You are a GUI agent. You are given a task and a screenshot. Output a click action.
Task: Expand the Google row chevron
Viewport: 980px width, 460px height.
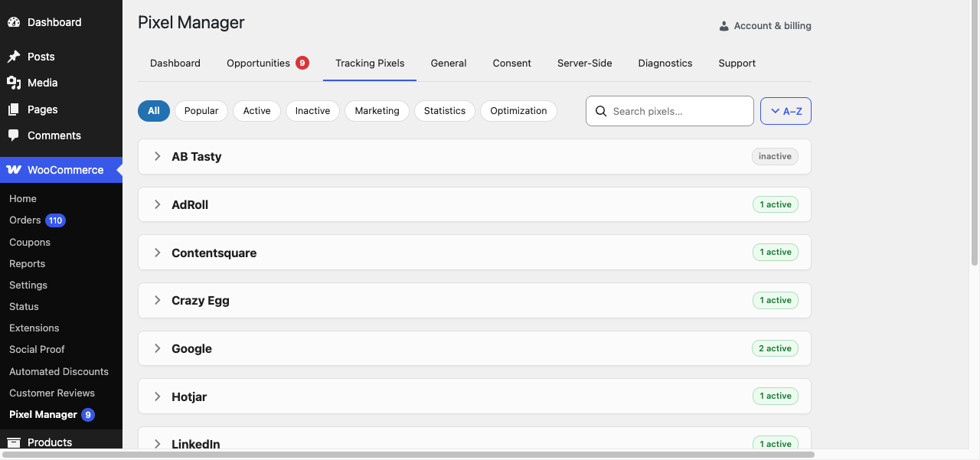point(157,348)
